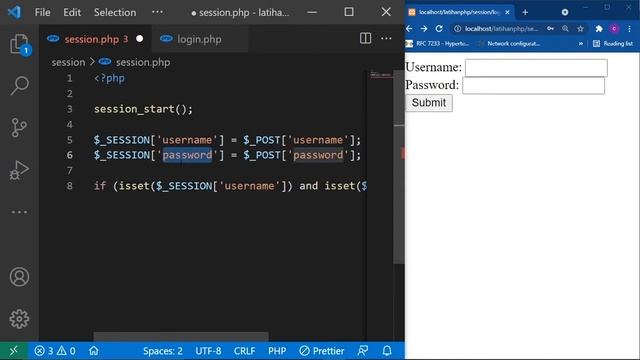Open the Search view in the activity bar
Image resolution: width=640 pixels, height=360 pixels.
point(19,86)
